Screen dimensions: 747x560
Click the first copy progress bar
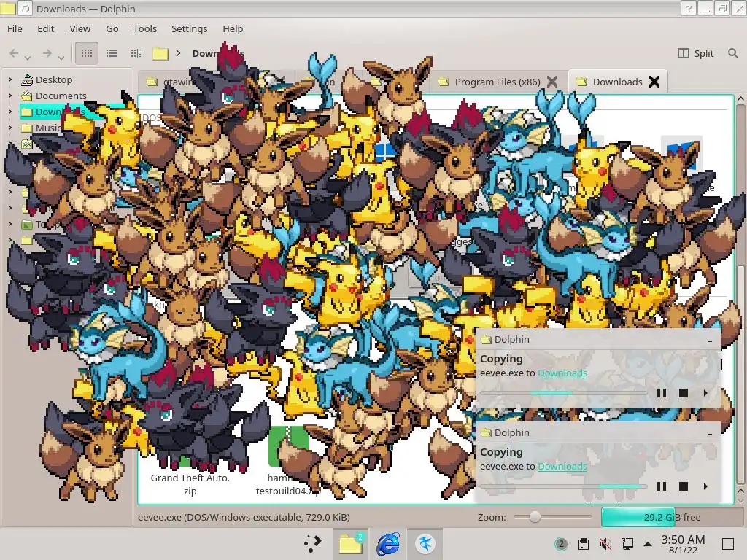pos(564,393)
